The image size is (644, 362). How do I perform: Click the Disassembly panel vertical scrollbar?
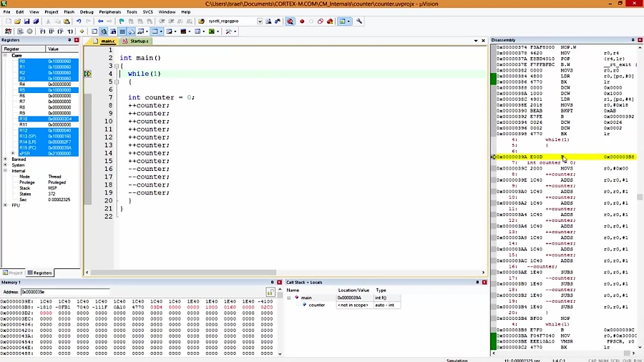pos(640,197)
